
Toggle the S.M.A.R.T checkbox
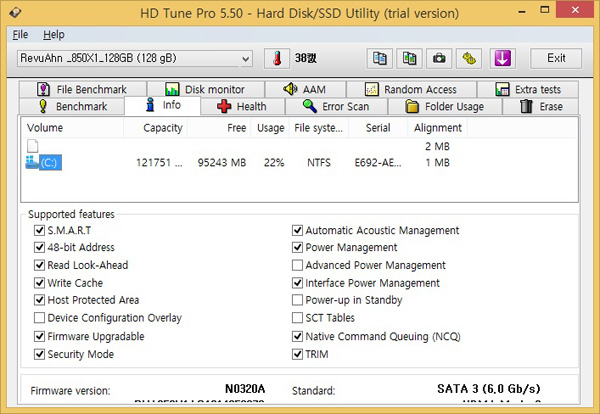point(39,230)
